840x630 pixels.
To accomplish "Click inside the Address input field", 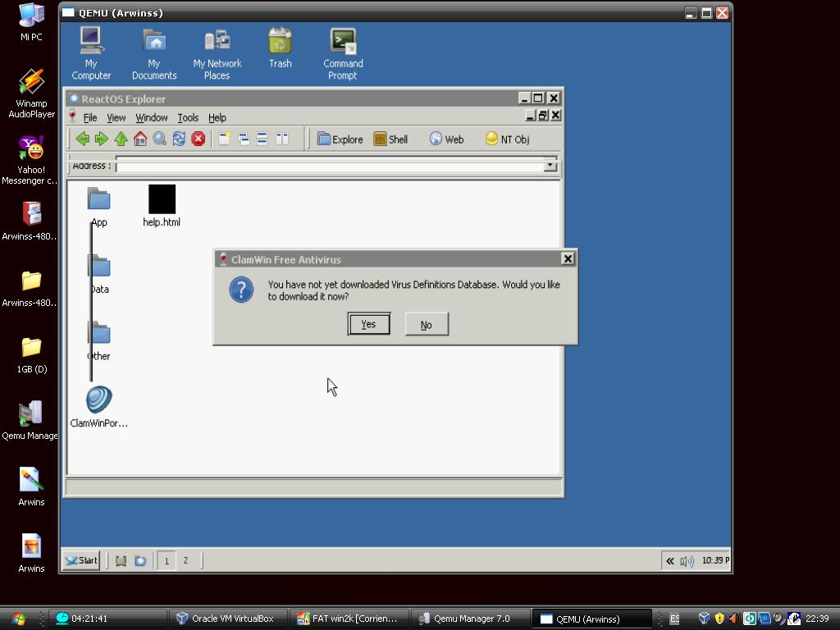I will (x=328, y=167).
